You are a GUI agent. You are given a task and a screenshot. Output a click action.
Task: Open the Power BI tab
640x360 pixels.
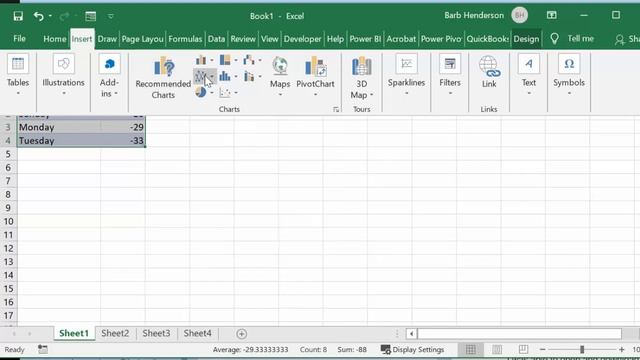point(365,39)
